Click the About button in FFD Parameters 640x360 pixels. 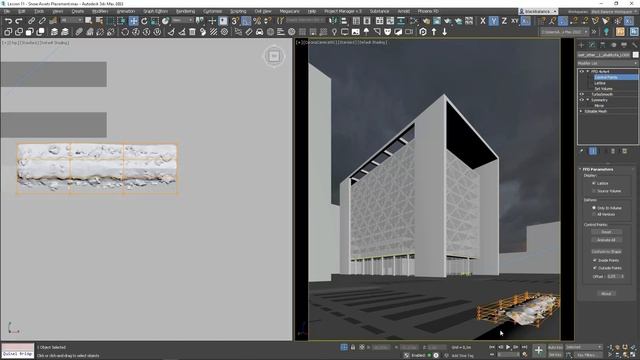(x=607, y=293)
